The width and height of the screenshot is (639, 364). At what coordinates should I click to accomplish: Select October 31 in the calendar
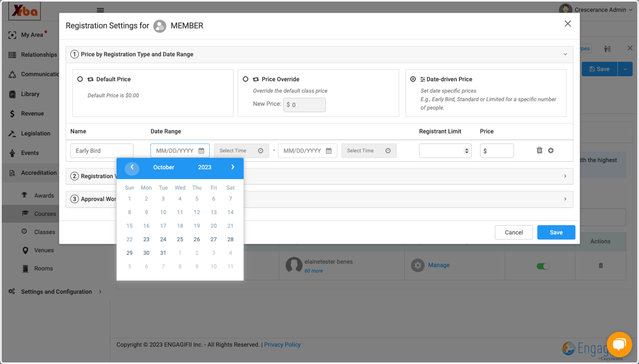click(163, 253)
